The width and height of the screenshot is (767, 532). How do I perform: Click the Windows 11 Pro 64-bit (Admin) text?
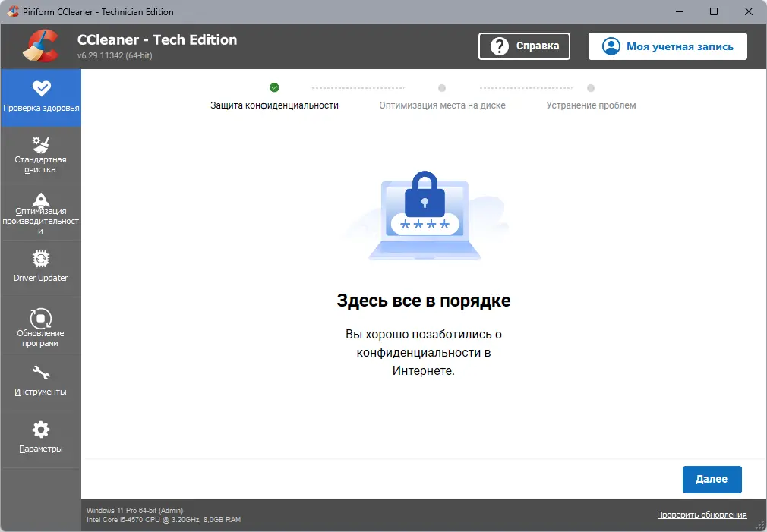point(134,511)
